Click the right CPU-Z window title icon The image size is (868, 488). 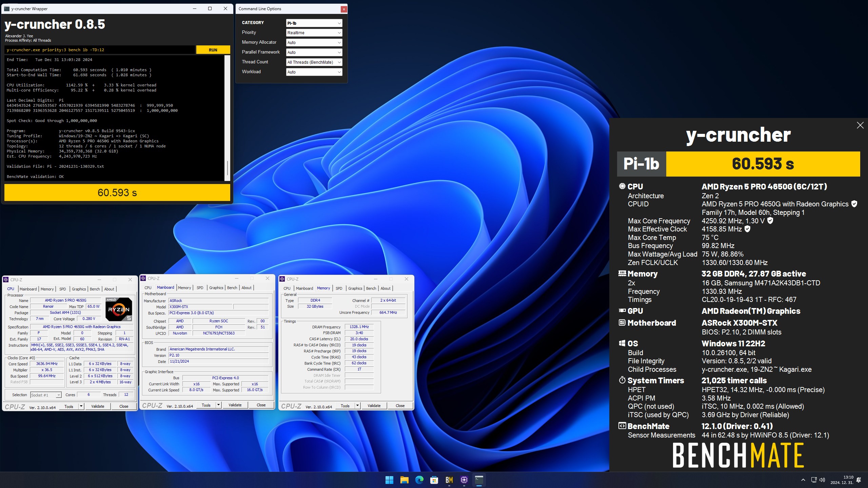point(282,279)
